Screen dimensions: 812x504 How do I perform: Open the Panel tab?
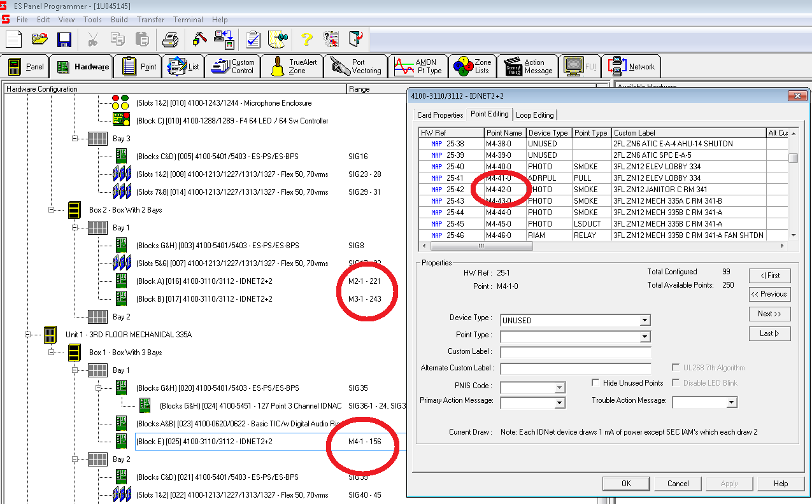pyautogui.click(x=26, y=67)
